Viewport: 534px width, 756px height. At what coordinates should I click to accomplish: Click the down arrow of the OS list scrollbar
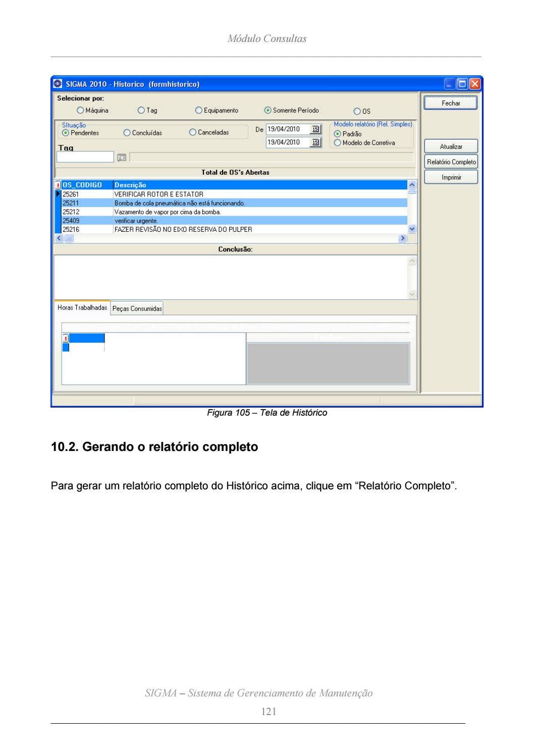pyautogui.click(x=412, y=228)
